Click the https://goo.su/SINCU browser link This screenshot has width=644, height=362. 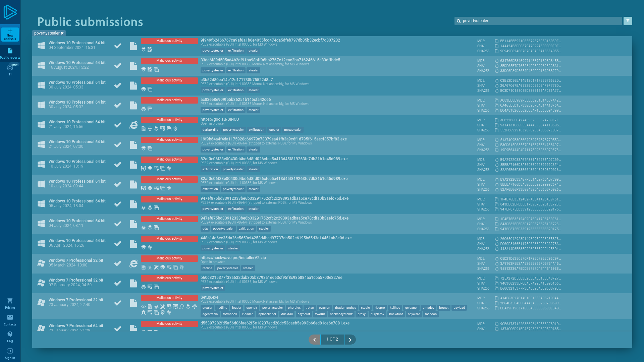(219, 119)
